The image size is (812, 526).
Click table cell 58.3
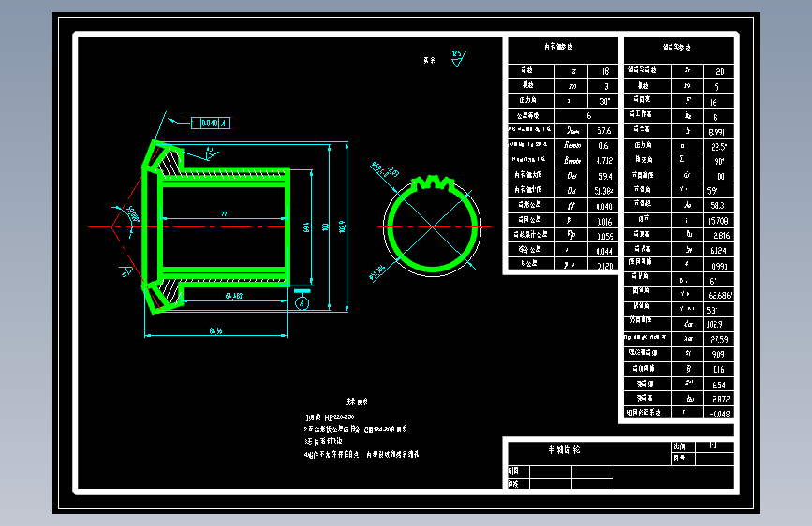717,206
